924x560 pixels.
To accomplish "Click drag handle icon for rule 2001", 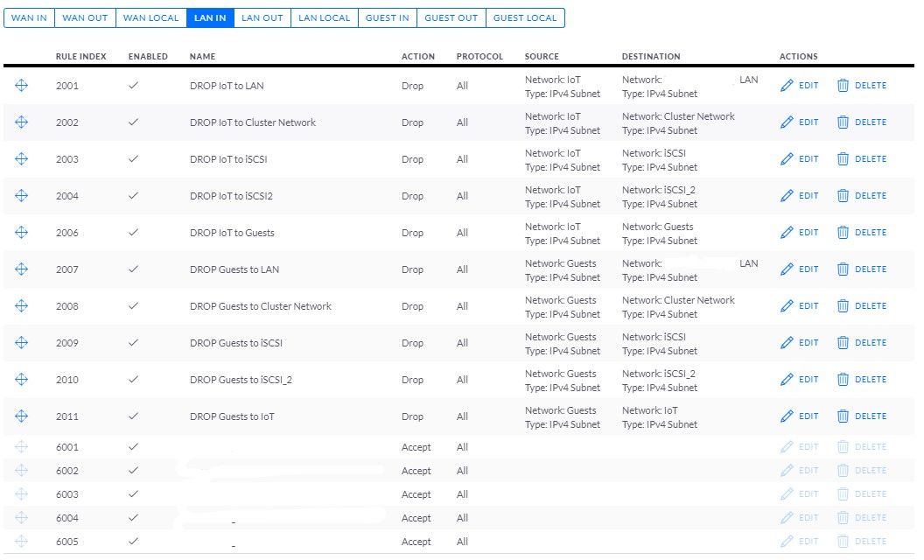I will click(22, 86).
